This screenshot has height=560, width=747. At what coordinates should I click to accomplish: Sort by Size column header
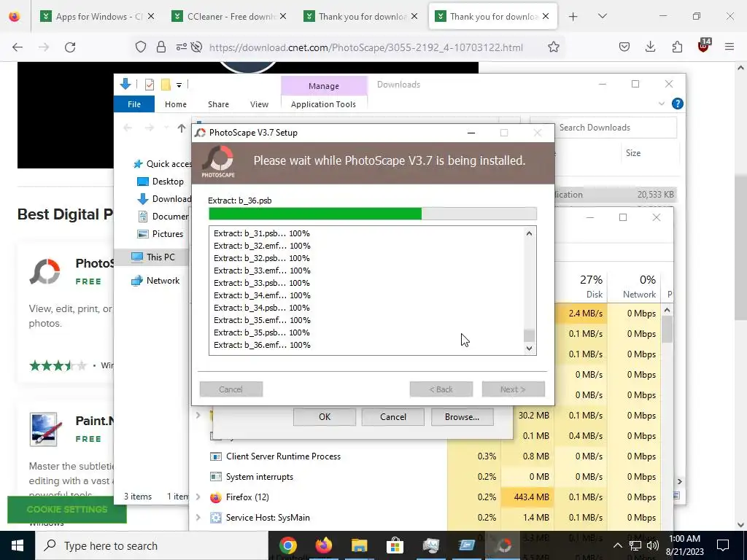pyautogui.click(x=632, y=153)
